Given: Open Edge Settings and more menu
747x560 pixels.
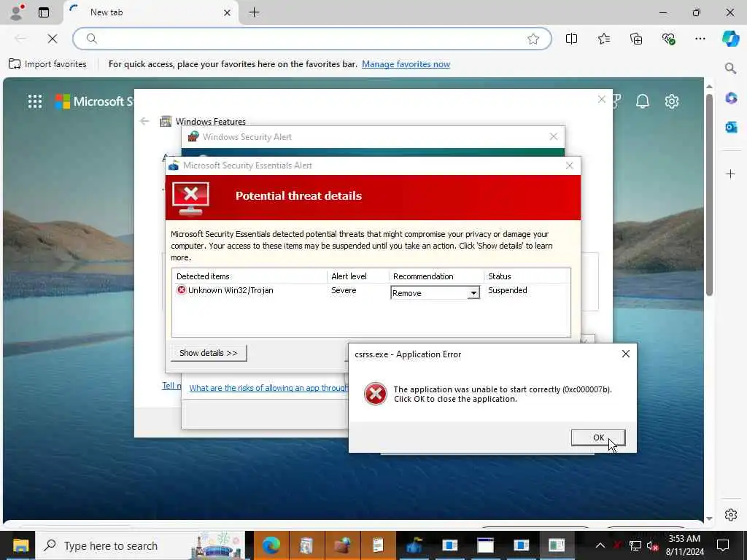Looking at the screenshot, I should (700, 39).
